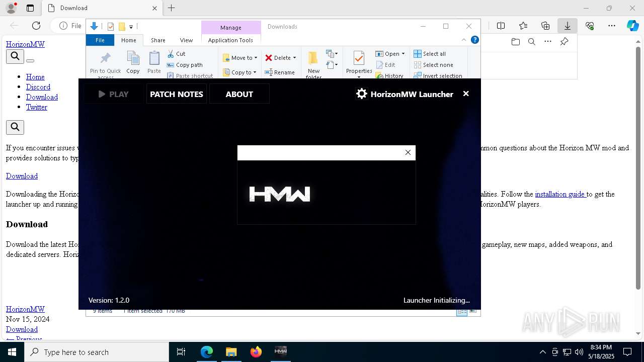This screenshot has width=644, height=362.
Task: Open Firefox from the taskbar
Action: 256,352
